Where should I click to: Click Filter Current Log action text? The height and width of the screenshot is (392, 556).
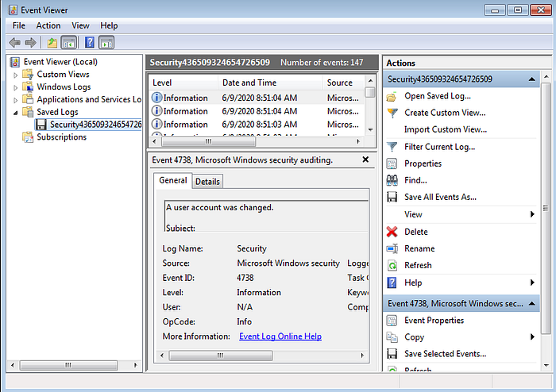[x=440, y=147]
